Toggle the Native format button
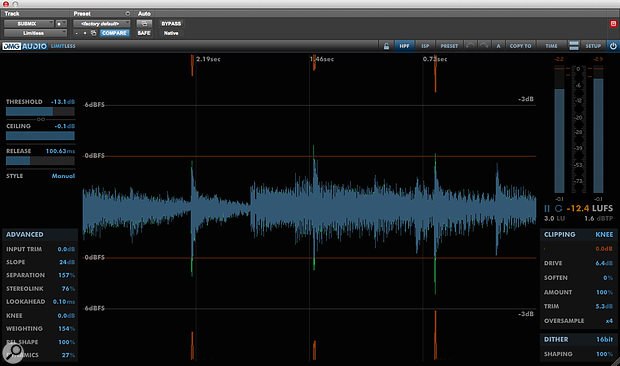This screenshot has height=366, width=620. click(171, 33)
